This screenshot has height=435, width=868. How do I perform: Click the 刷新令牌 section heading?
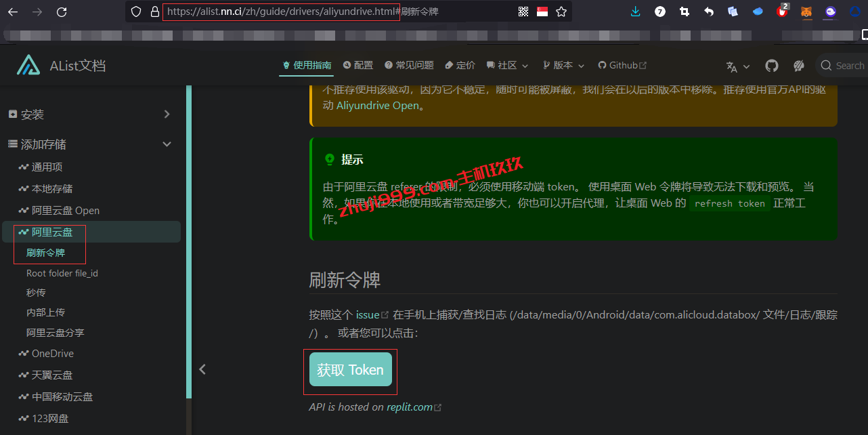click(x=345, y=280)
